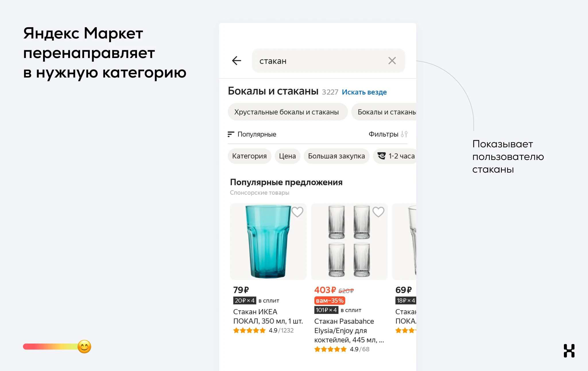Viewport: 588px width, 371px height.
Task: Open the Filters sliders icon
Action: coord(404,134)
